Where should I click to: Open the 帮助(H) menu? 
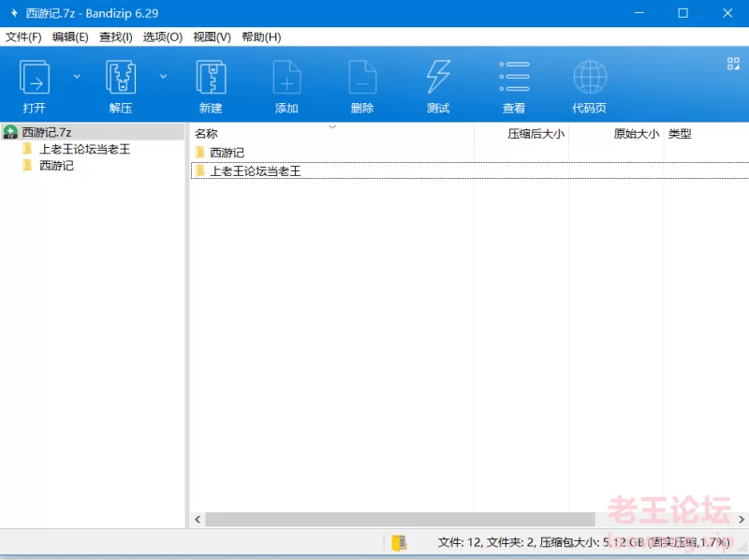[x=261, y=37]
